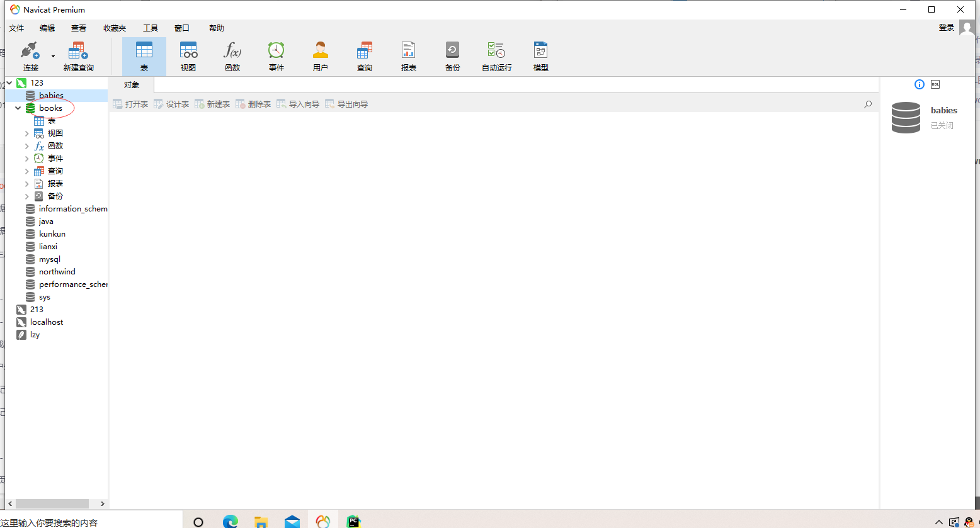
Task: Expand the 事件 node under books
Action: pyautogui.click(x=27, y=159)
